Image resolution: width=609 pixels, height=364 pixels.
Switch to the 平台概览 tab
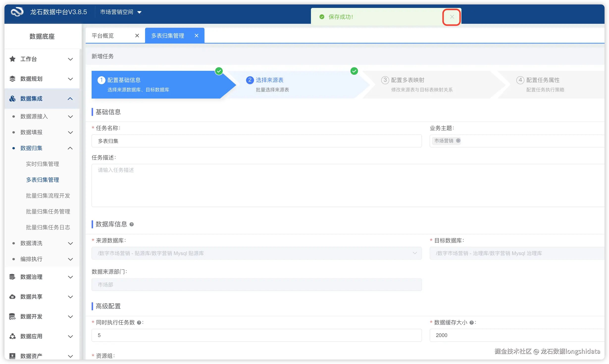click(x=103, y=36)
